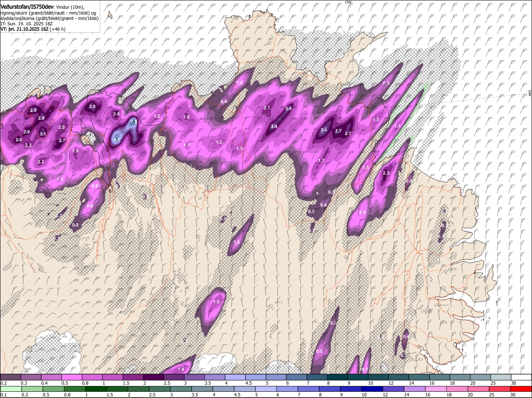Click the 1.3 precipitation value
The width and height of the screenshot is (532, 398).
point(376,120)
